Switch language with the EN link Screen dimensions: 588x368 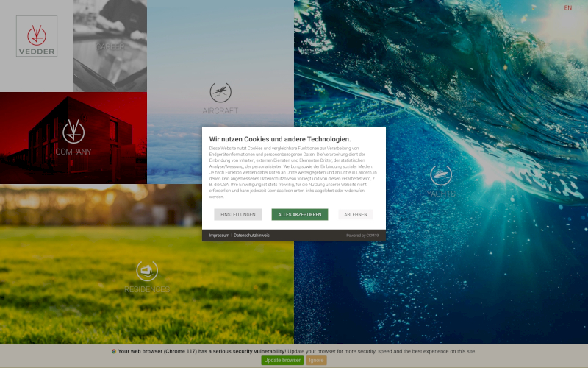pos(567,7)
